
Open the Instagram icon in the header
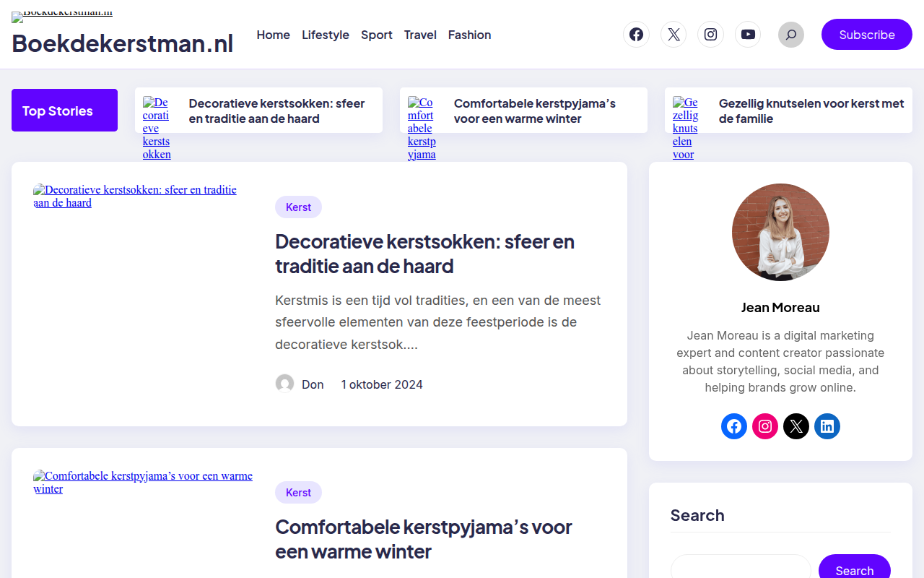pyautogui.click(x=710, y=35)
